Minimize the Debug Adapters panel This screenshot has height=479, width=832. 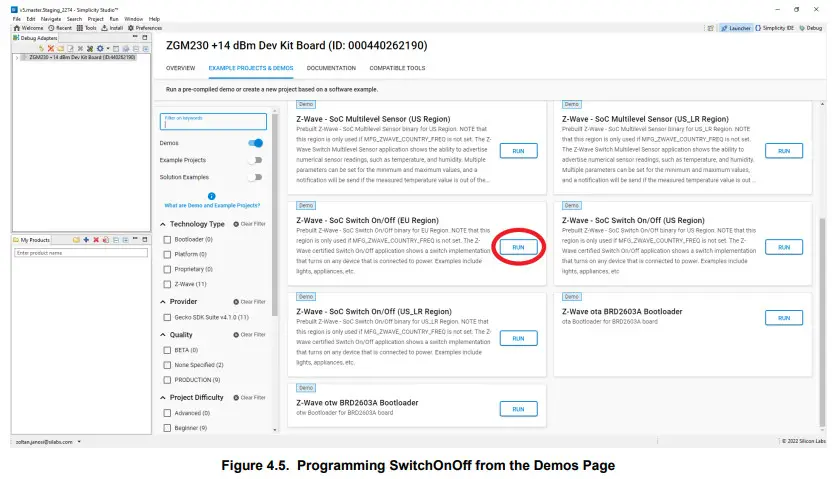click(x=135, y=37)
